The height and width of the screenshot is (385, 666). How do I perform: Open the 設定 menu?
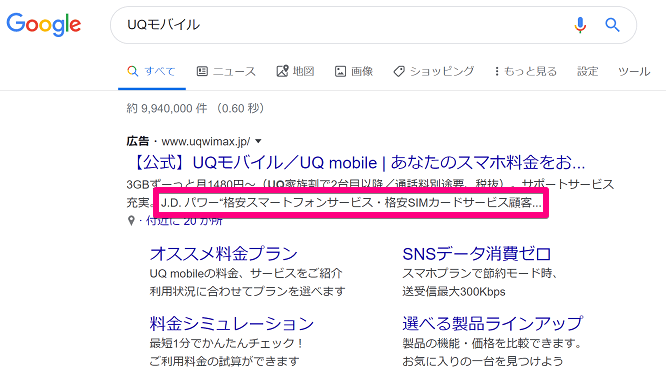[x=587, y=71]
